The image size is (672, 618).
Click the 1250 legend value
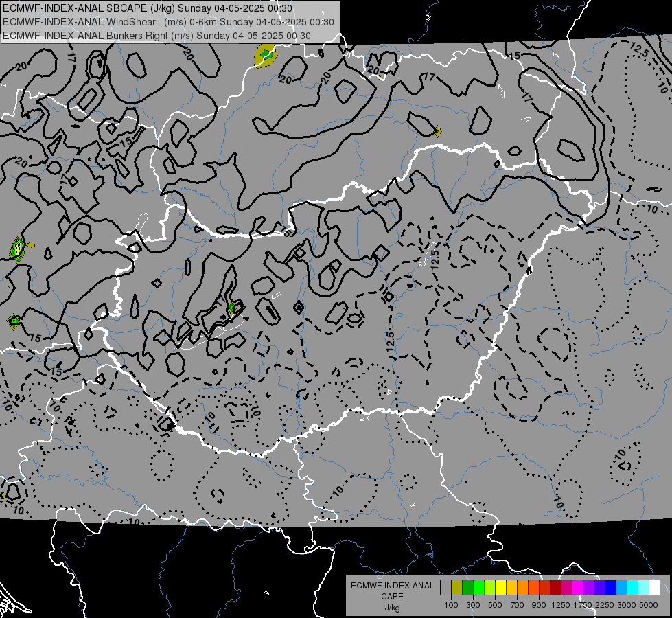click(x=561, y=605)
